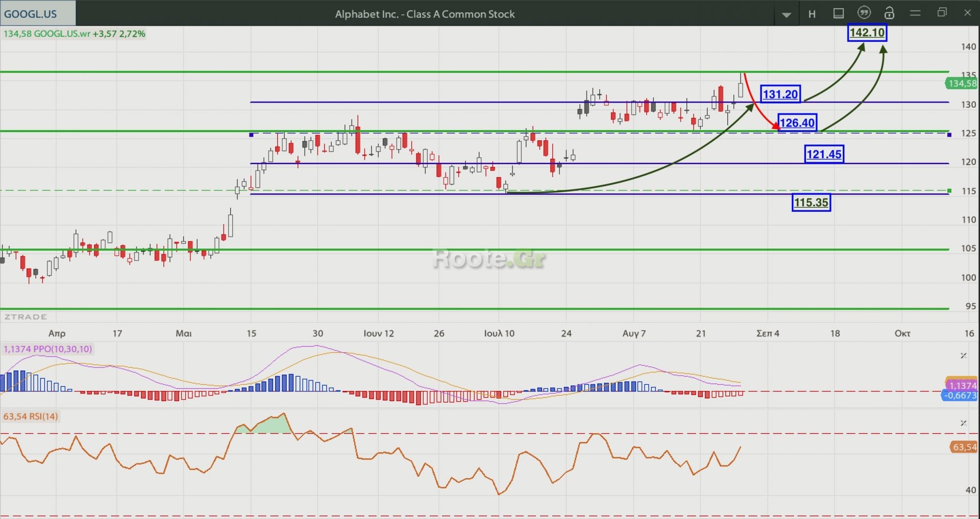
Task: Click the restore window icon
Action: point(942,13)
